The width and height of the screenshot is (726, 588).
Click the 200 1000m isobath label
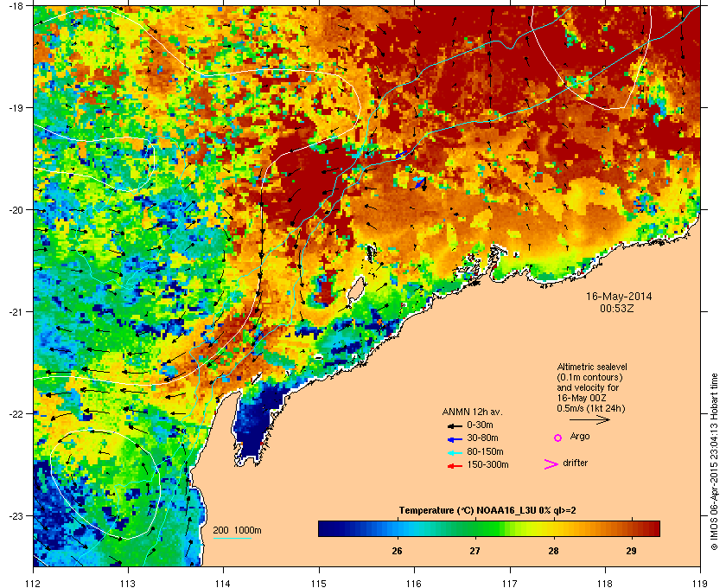coord(237,531)
